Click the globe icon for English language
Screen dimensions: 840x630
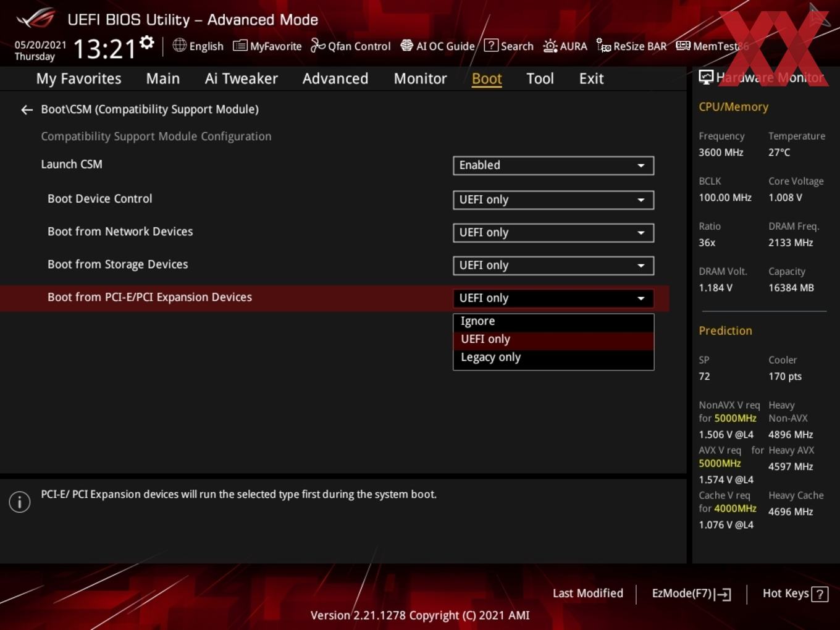coord(179,45)
